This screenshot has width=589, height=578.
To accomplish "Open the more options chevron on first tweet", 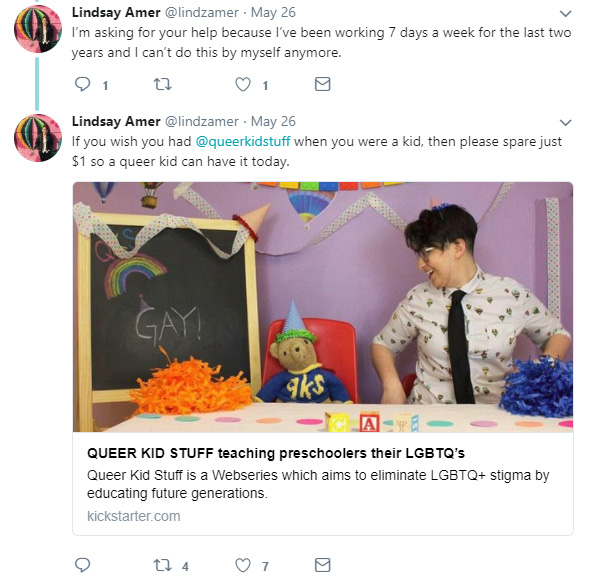I will click(565, 14).
